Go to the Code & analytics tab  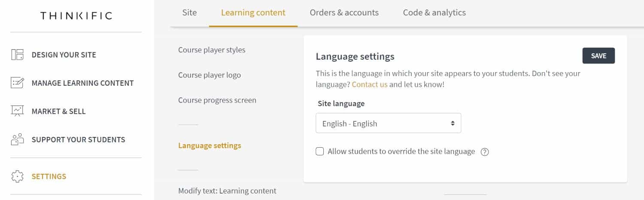coord(434,12)
